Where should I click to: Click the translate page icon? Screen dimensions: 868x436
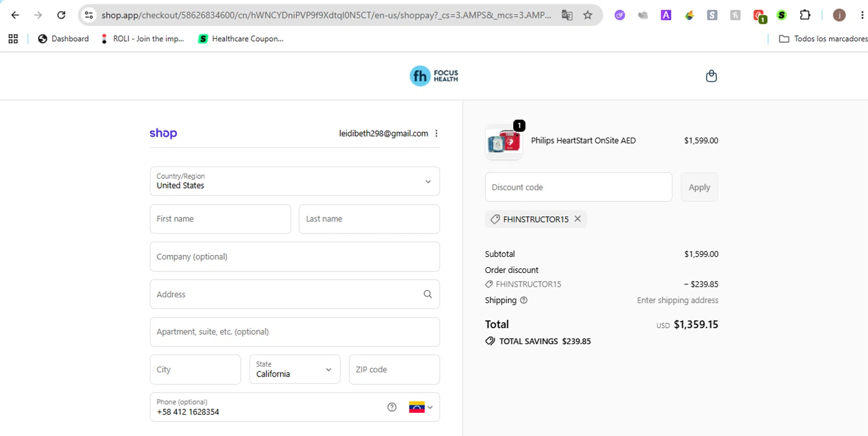(567, 15)
